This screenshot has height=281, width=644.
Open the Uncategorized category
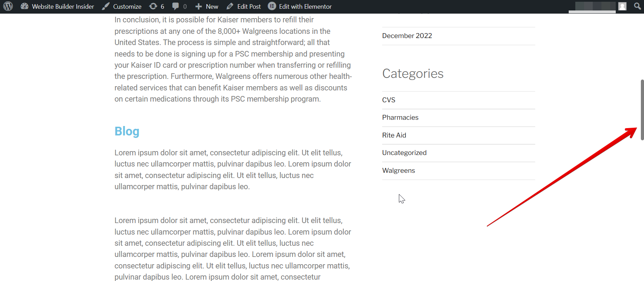click(x=404, y=153)
